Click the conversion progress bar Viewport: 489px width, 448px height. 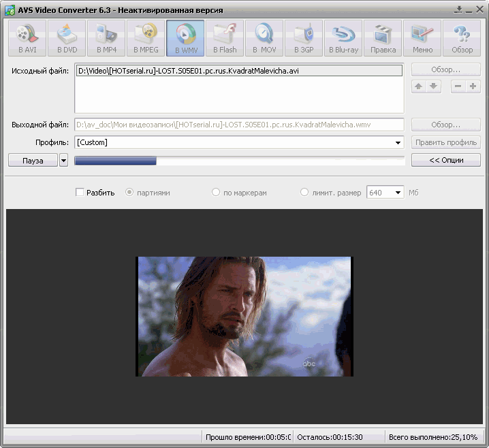tap(240, 161)
